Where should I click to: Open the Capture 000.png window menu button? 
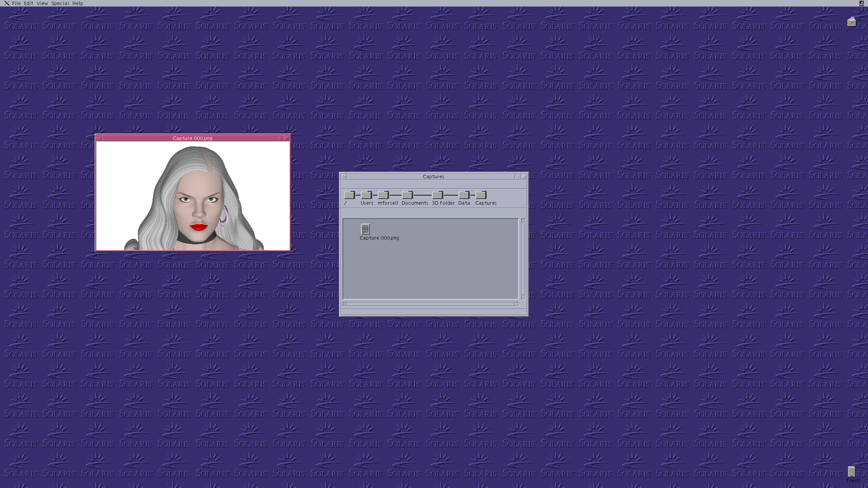click(x=99, y=138)
